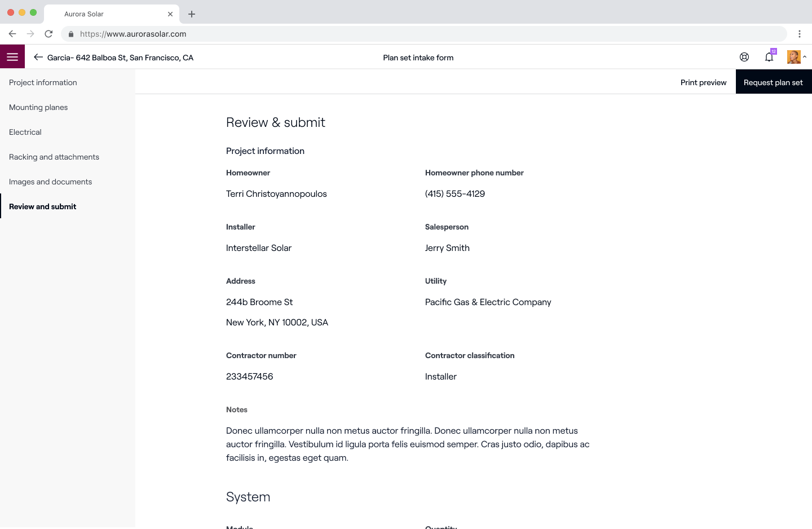The width and height of the screenshot is (812, 529).
Task: Click the System section heading
Action: pyautogui.click(x=248, y=497)
